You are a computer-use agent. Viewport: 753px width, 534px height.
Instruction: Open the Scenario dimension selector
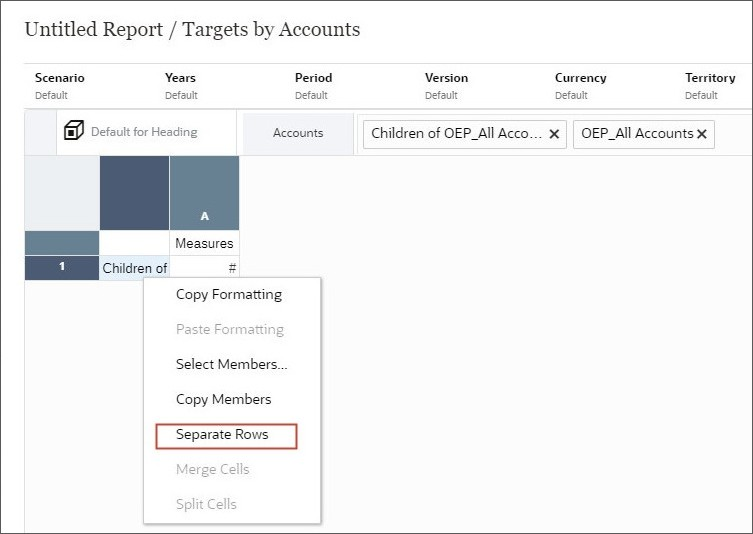click(x=60, y=86)
